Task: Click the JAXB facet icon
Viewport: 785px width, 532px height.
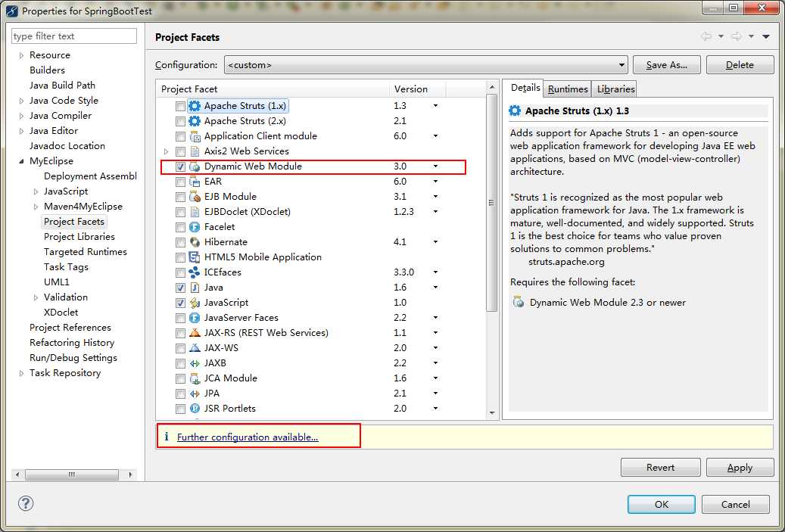Action: pyautogui.click(x=195, y=363)
